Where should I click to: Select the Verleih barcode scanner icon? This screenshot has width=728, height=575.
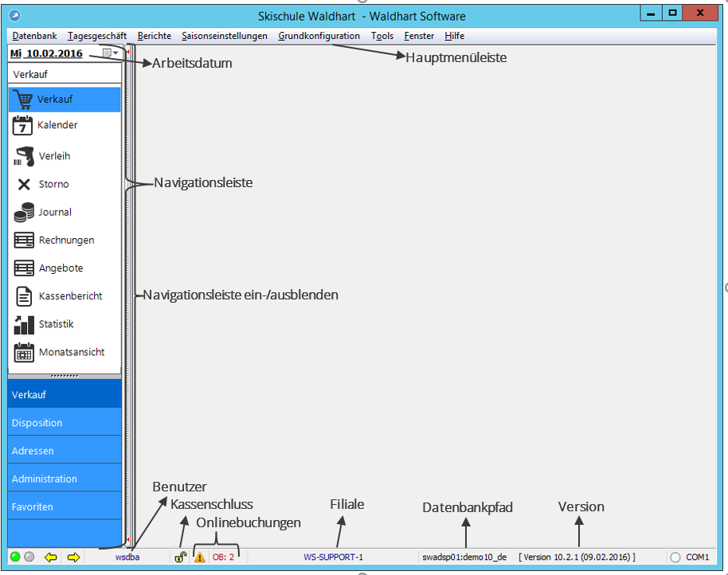pos(24,156)
